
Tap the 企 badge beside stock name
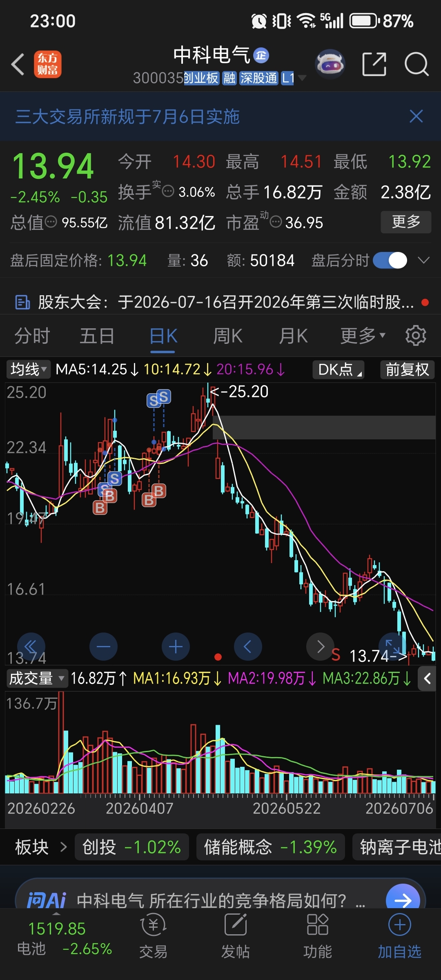click(261, 55)
